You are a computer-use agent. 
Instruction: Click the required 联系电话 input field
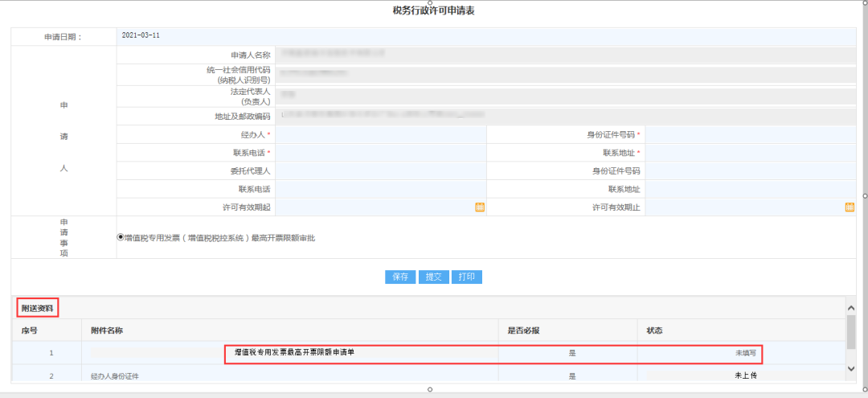(x=380, y=153)
